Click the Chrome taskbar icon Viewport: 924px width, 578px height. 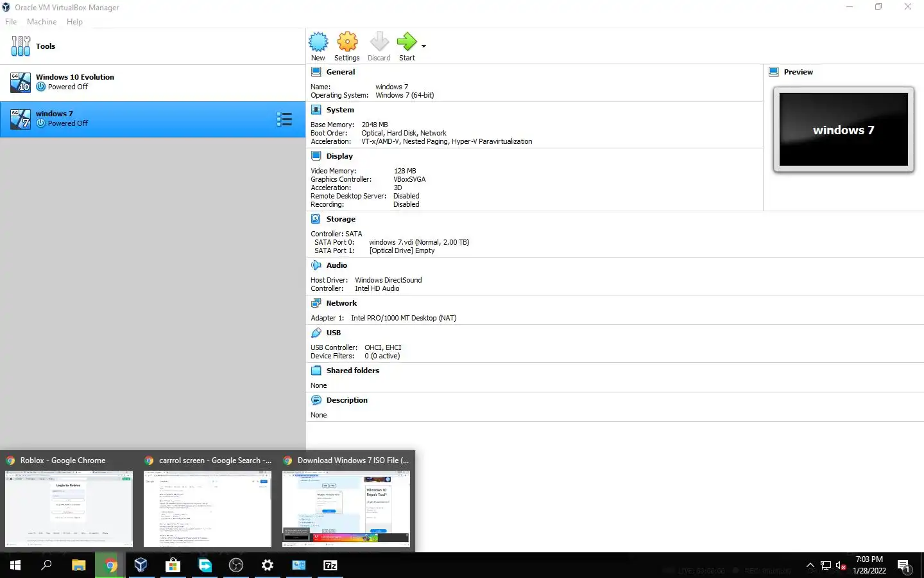(x=110, y=565)
